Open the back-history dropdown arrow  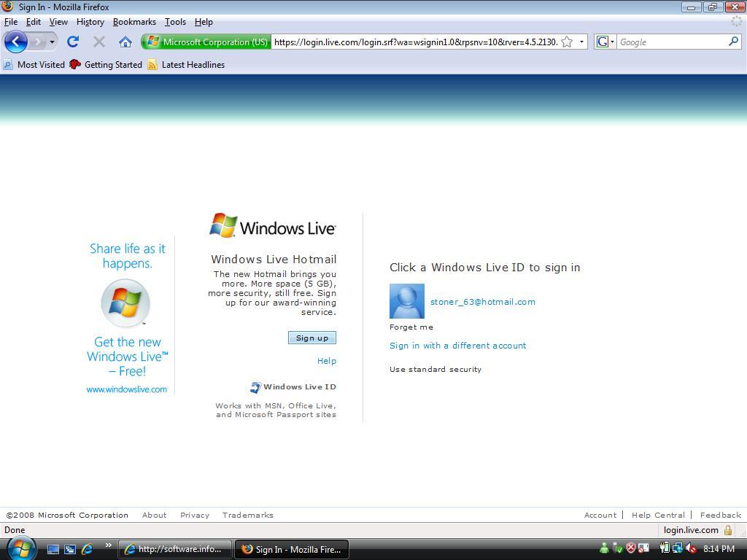pyautogui.click(x=50, y=42)
